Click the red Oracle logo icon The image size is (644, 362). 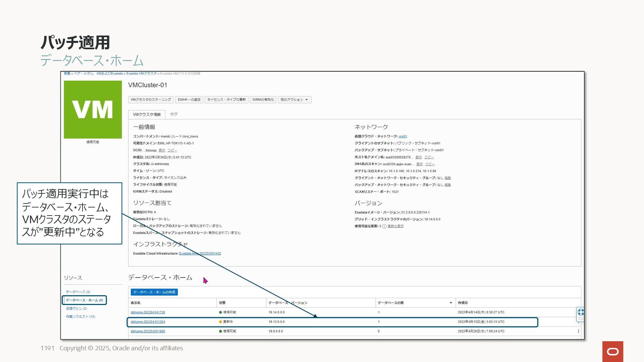coord(612,351)
